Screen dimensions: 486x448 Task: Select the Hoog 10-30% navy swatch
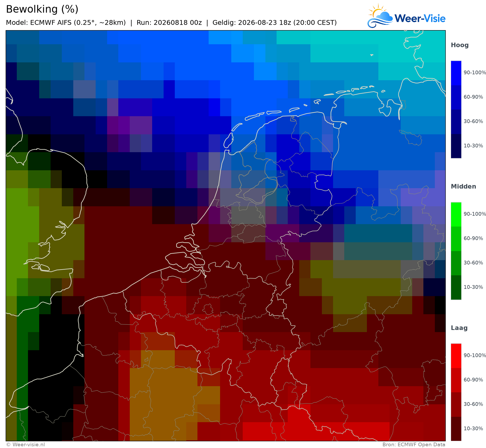tap(456, 146)
